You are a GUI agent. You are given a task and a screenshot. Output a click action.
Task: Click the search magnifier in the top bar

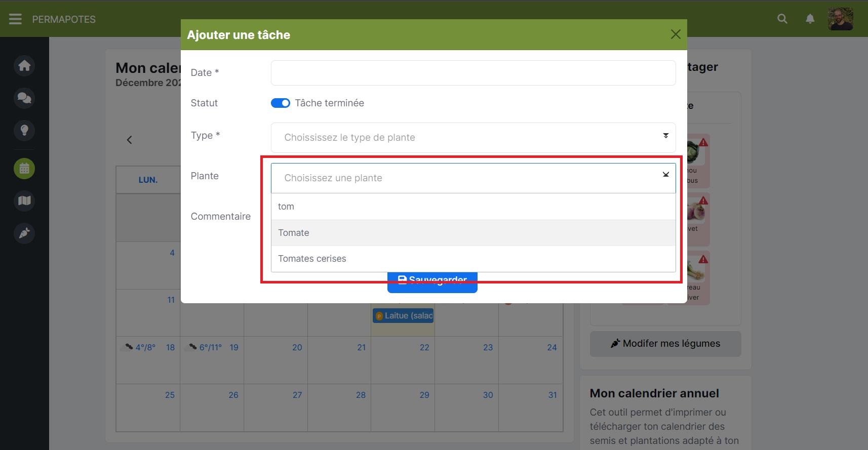pos(782,19)
